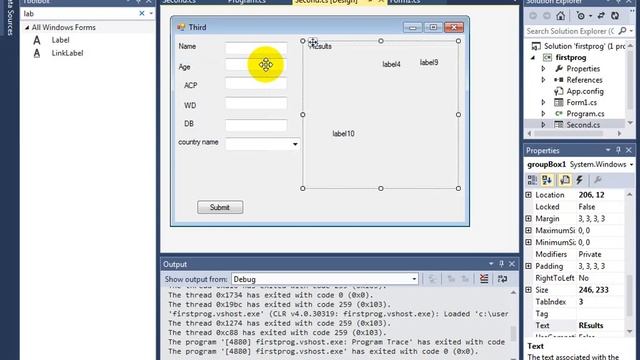Expand the Properties node in Solution Explorer
The height and width of the screenshot is (360, 640).
point(543,69)
